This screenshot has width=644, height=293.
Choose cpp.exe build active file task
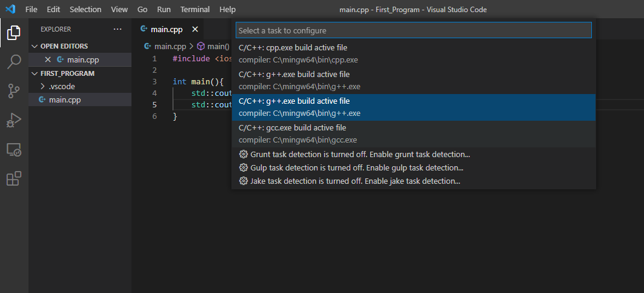pyautogui.click(x=414, y=53)
